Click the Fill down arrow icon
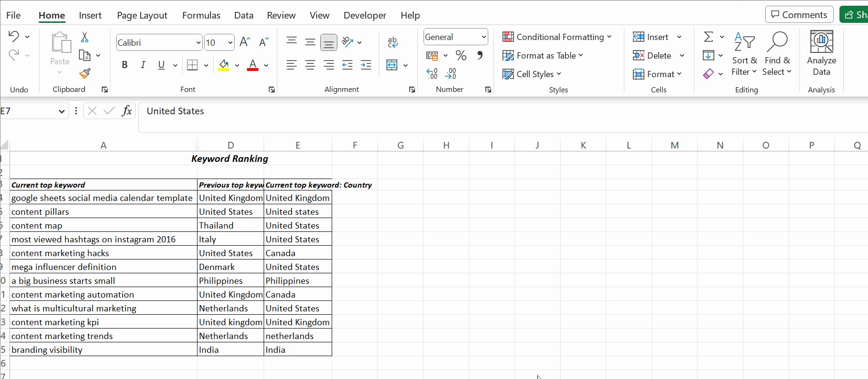The image size is (868, 379). tap(709, 55)
